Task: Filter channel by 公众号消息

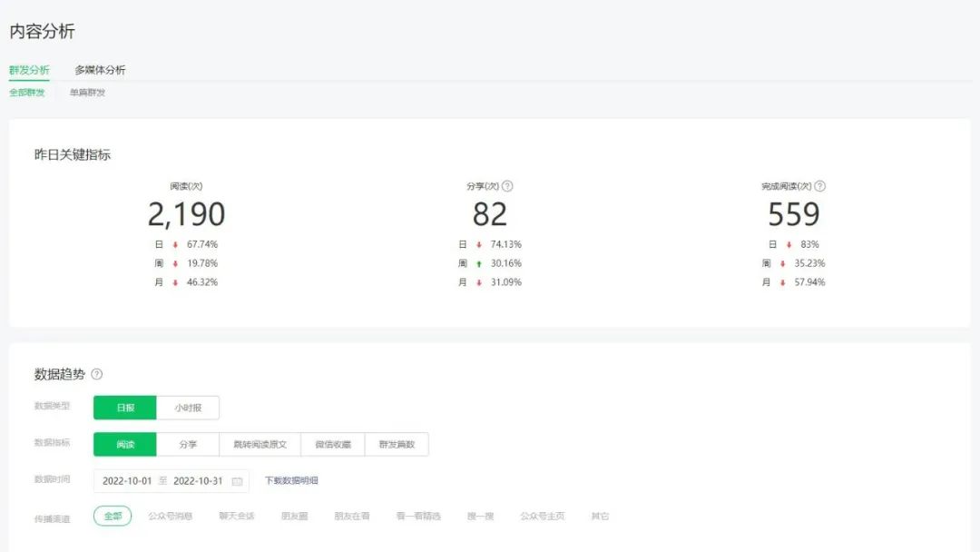Action: click(x=171, y=516)
